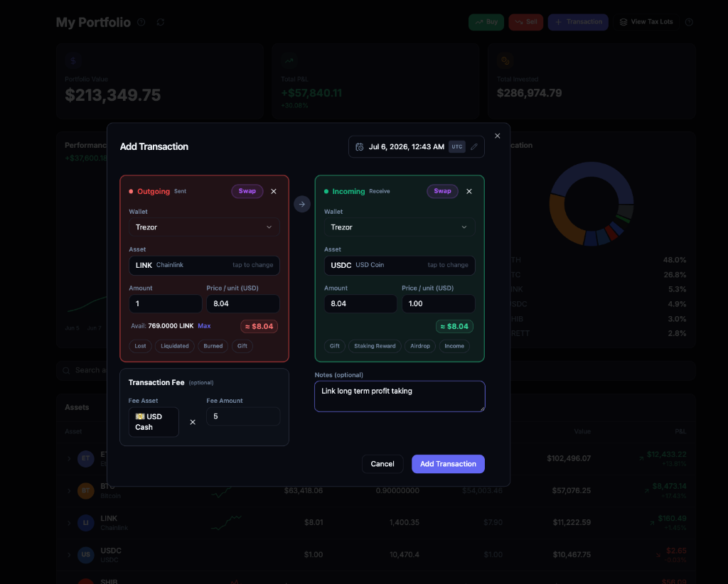Select the Lost tag
This screenshot has height=584, width=728.
(140, 346)
